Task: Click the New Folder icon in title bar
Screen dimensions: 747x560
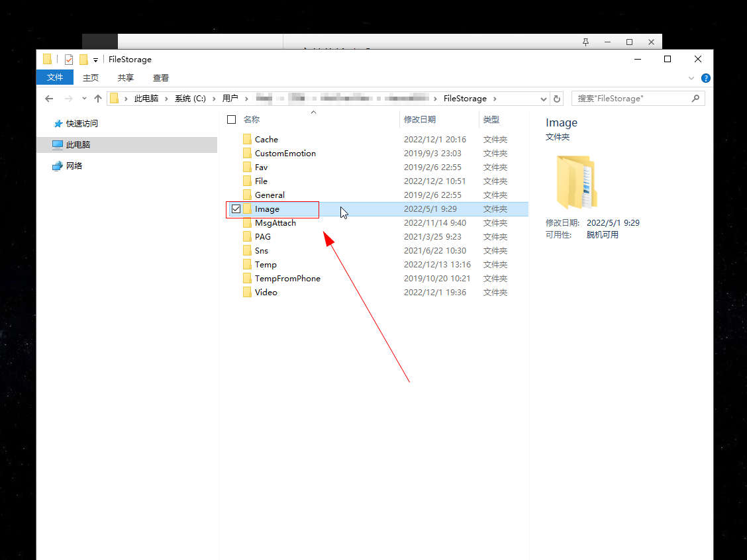Action: pyautogui.click(x=83, y=60)
